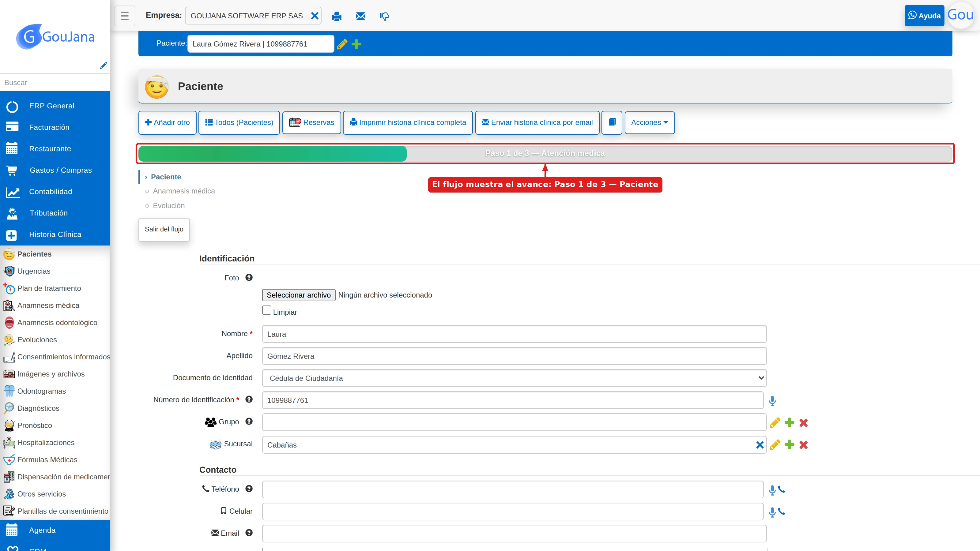Expand the Acciones dropdown menu

point(649,122)
